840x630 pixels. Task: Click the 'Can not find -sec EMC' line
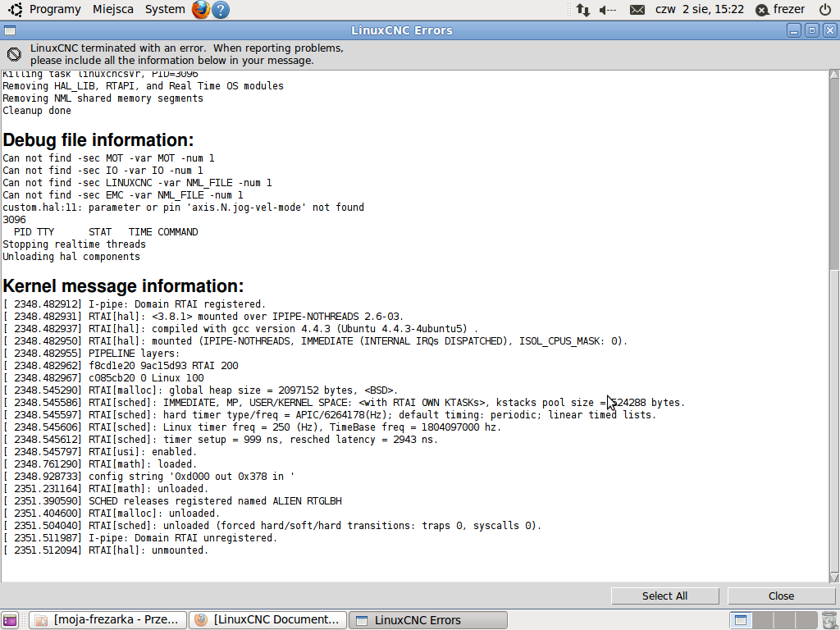(x=123, y=195)
